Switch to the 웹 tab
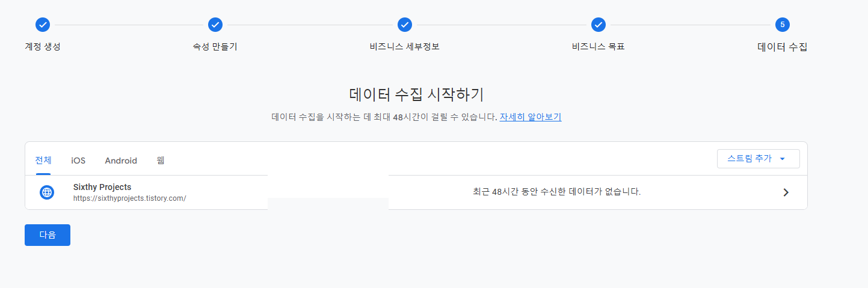The image size is (868, 288). click(161, 161)
